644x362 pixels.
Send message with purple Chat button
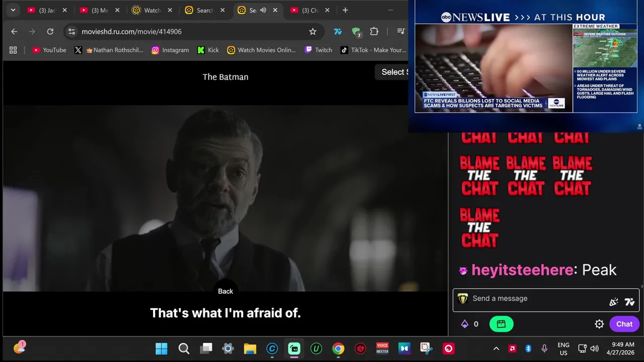pos(624,324)
